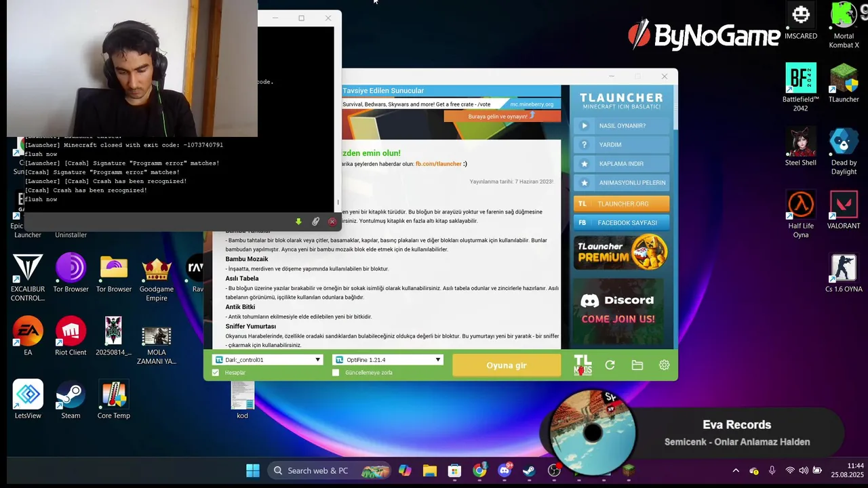Open TL Mods in TLauncher
The width and height of the screenshot is (868, 488).
pyautogui.click(x=583, y=365)
